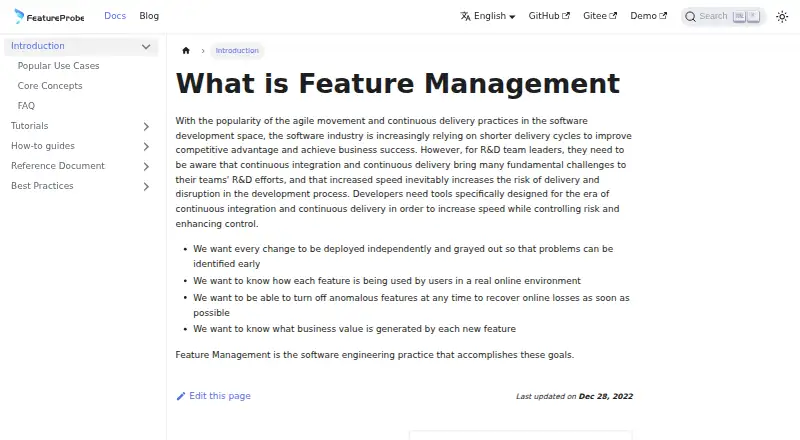Expand the How-to guides chevron
The height and width of the screenshot is (440, 800).
[x=146, y=146]
